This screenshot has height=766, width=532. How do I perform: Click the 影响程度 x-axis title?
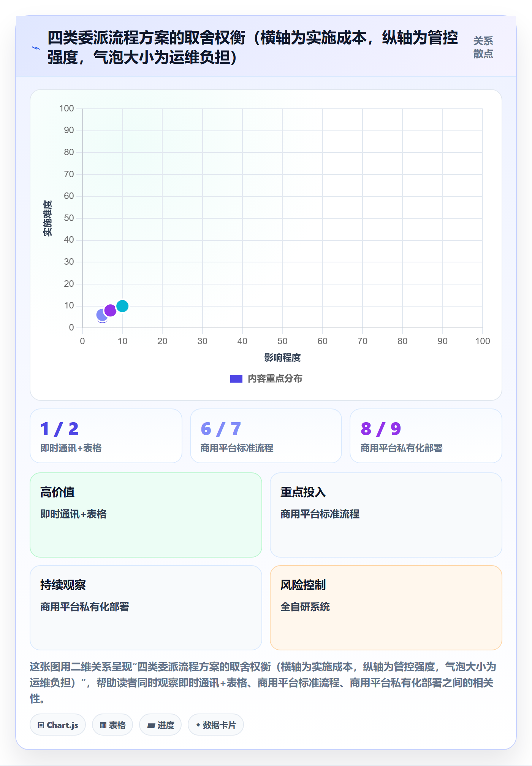tap(282, 358)
